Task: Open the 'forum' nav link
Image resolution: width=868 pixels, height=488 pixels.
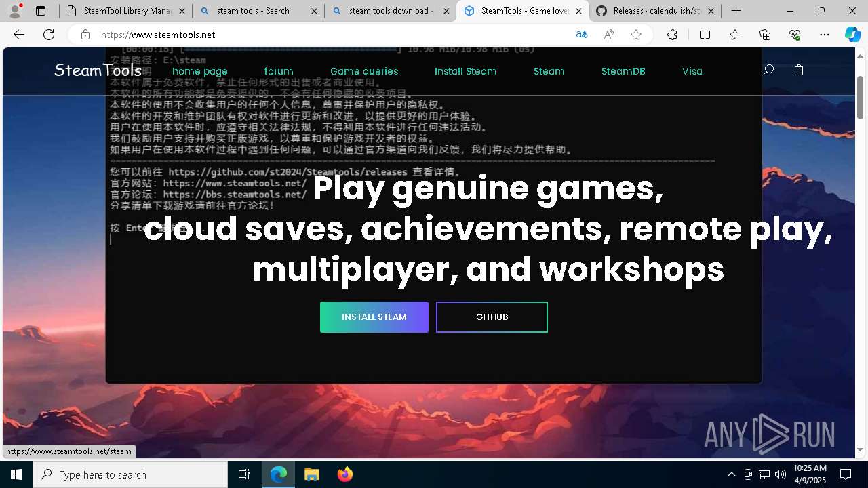Action: [279, 71]
